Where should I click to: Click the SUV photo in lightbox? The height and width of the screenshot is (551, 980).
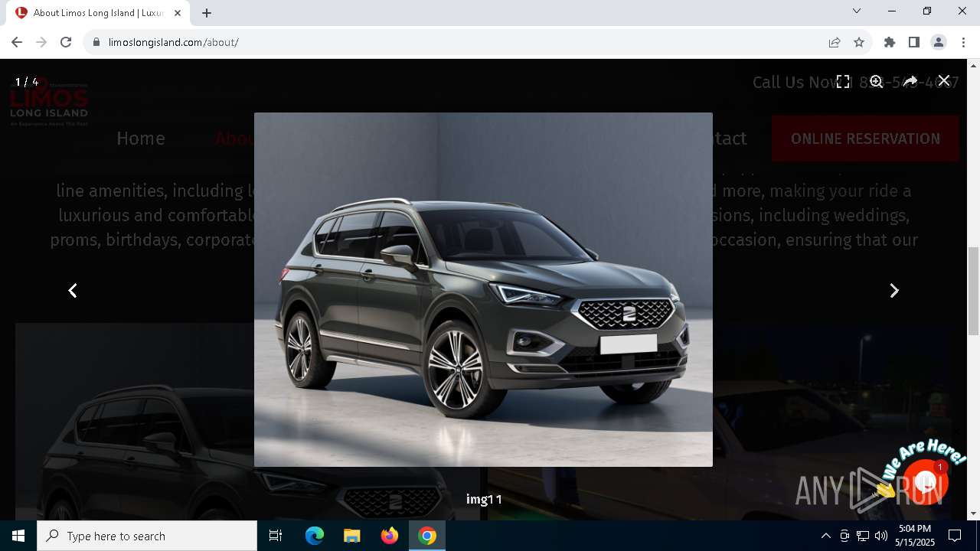click(x=483, y=289)
